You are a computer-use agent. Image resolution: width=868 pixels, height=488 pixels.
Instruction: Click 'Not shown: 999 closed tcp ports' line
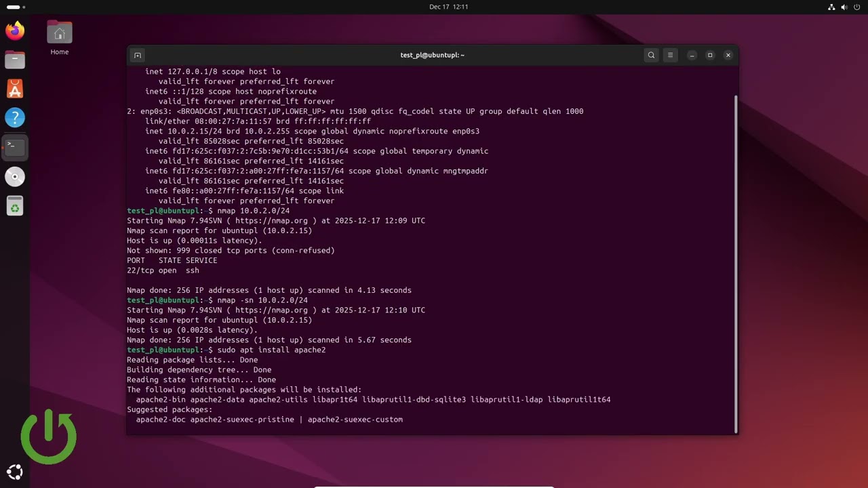click(231, 251)
